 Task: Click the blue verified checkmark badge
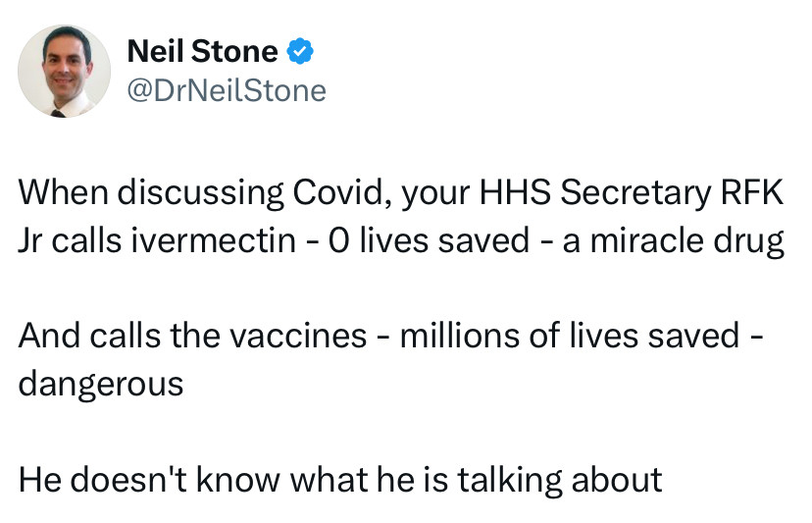[x=300, y=51]
